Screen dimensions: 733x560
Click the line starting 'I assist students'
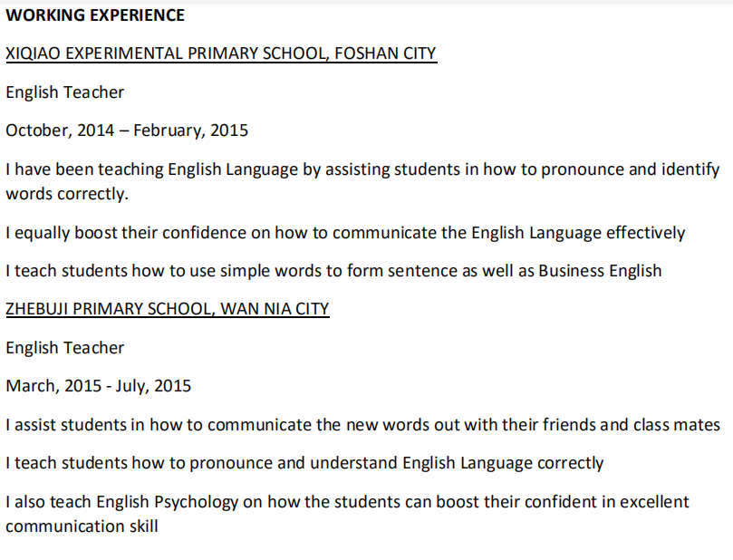pos(362,424)
